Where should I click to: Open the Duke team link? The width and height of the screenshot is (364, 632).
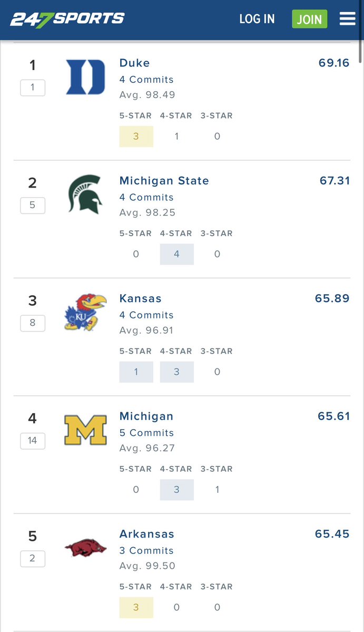click(x=134, y=63)
